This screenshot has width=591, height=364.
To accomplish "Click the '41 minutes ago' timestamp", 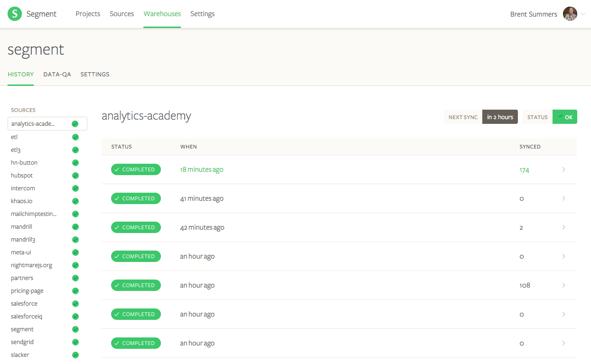I will click(202, 198).
